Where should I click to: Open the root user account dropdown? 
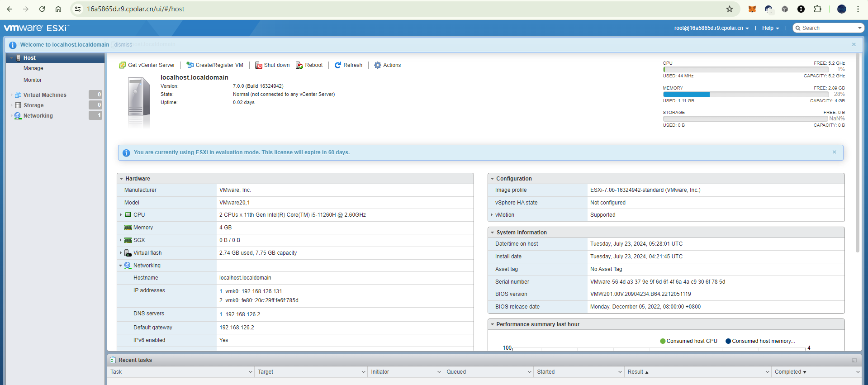[711, 28]
